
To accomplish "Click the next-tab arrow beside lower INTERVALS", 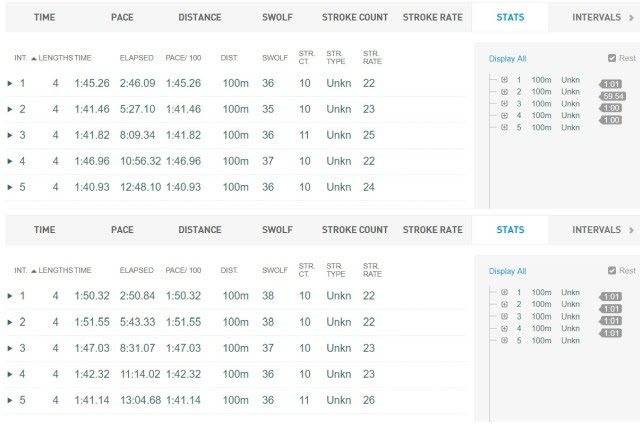I will [631, 230].
